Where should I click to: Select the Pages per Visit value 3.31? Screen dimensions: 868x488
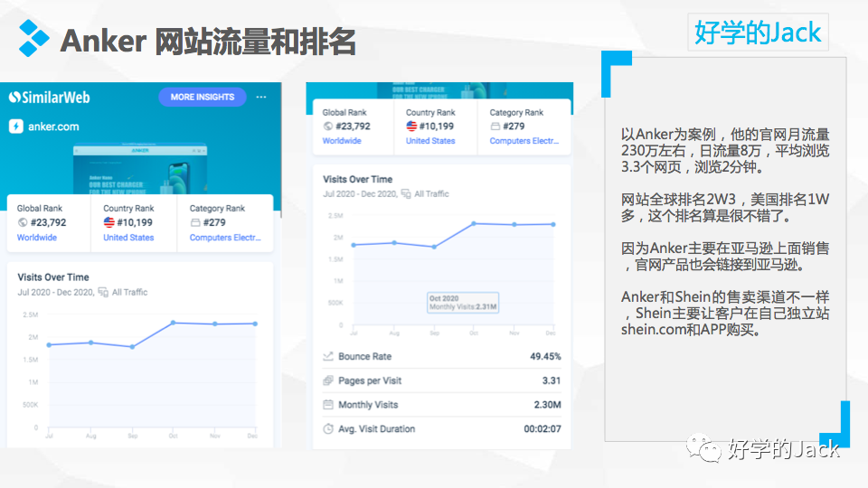(x=552, y=380)
